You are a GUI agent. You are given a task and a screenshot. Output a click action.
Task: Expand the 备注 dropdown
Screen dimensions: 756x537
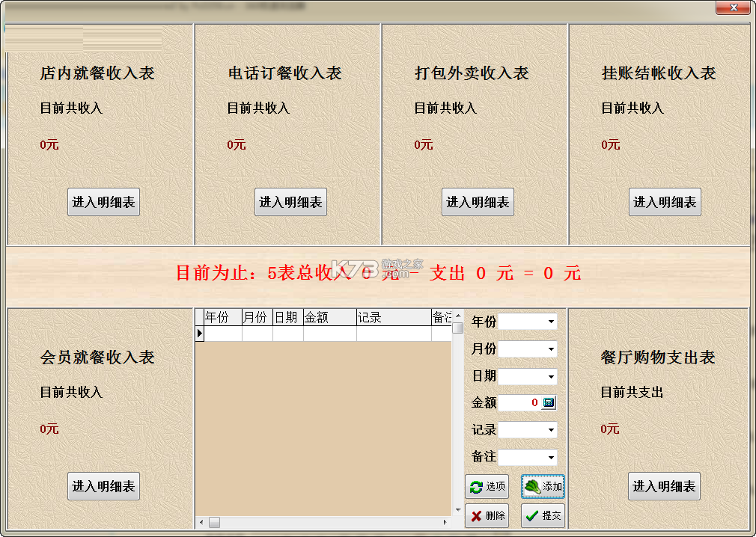point(551,457)
